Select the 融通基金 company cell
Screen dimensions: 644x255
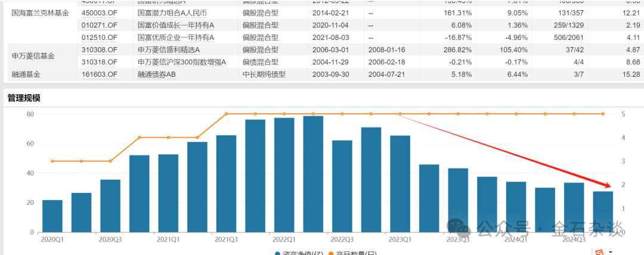tap(28, 74)
